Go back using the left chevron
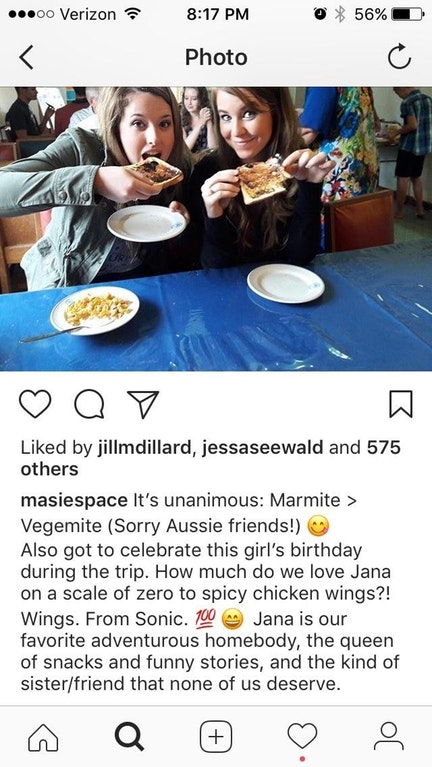The image size is (432, 767). (26, 58)
